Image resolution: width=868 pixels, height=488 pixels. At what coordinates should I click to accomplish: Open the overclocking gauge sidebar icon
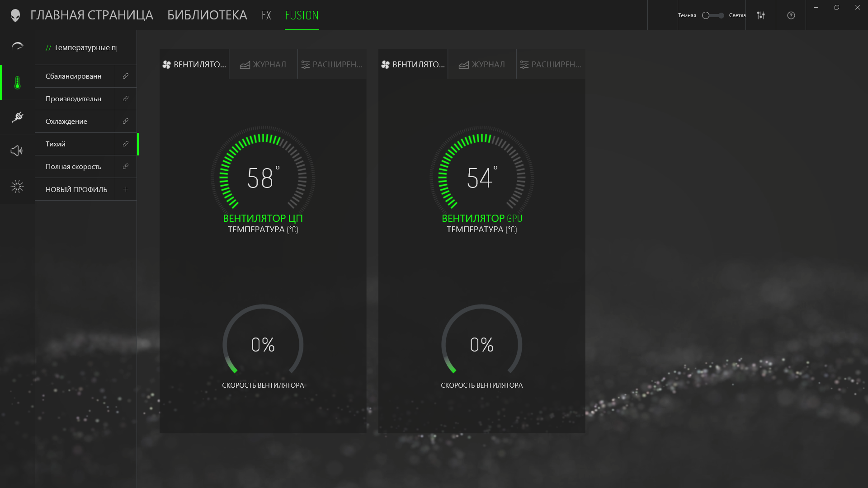point(17,47)
